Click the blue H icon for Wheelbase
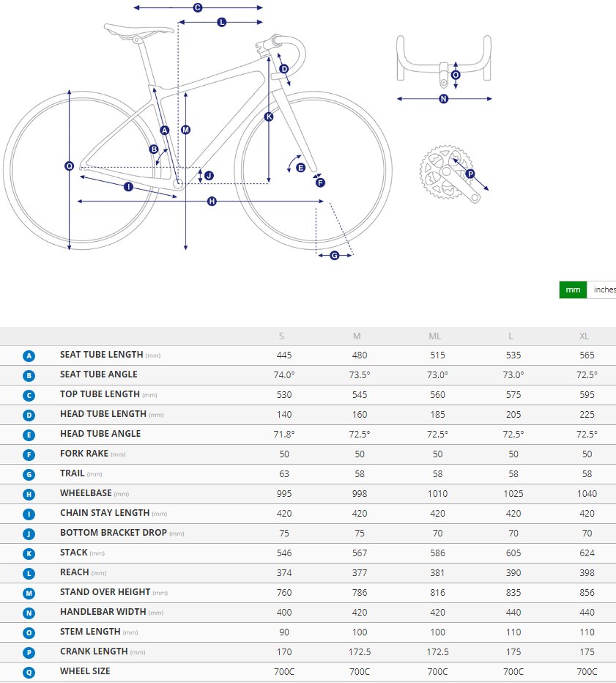Screen dimensions: 616x683 click(x=29, y=494)
